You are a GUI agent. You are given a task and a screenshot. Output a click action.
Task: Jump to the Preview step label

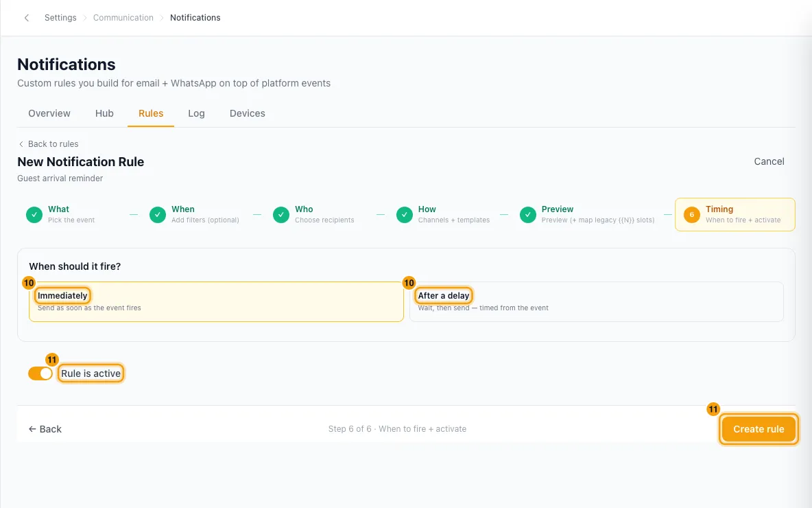[x=557, y=209]
